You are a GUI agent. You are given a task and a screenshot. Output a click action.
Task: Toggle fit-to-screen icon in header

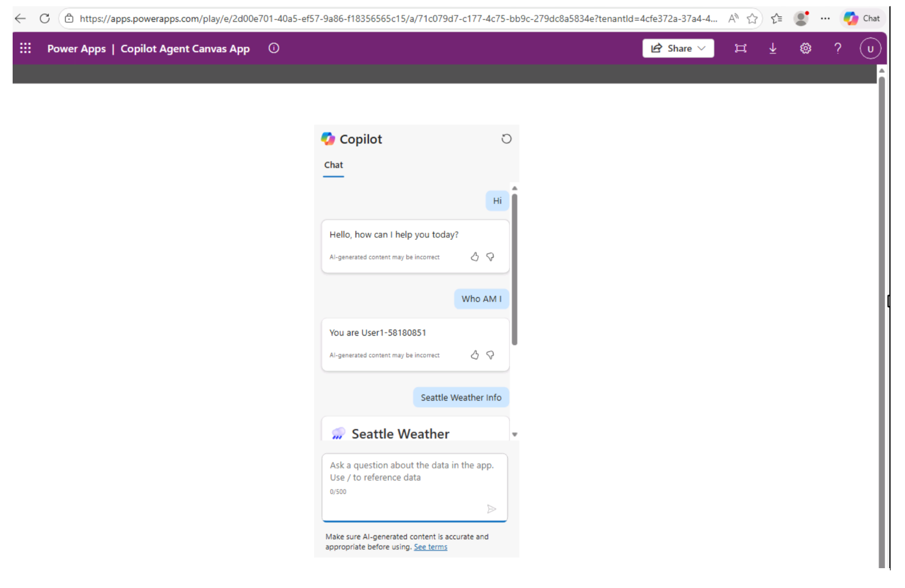click(x=740, y=48)
